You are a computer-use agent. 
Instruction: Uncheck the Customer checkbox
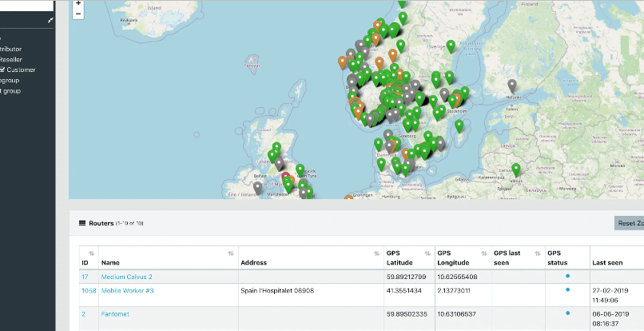click(3, 70)
